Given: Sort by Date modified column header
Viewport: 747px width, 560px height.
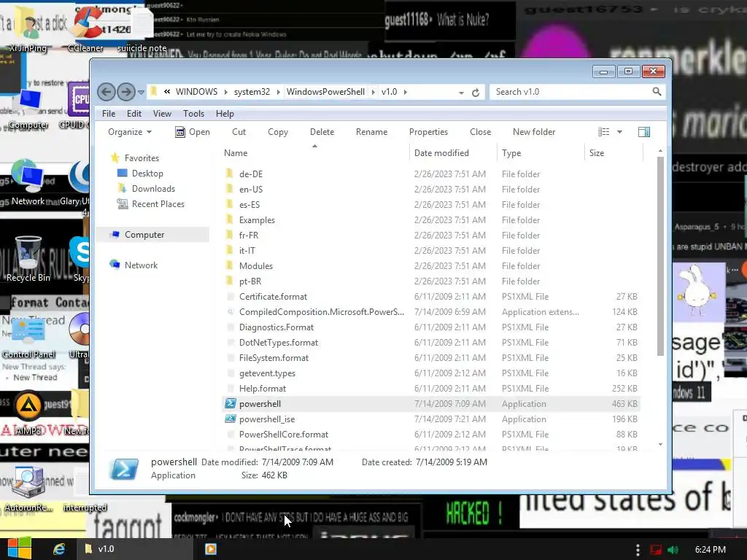Looking at the screenshot, I should 452,153.
